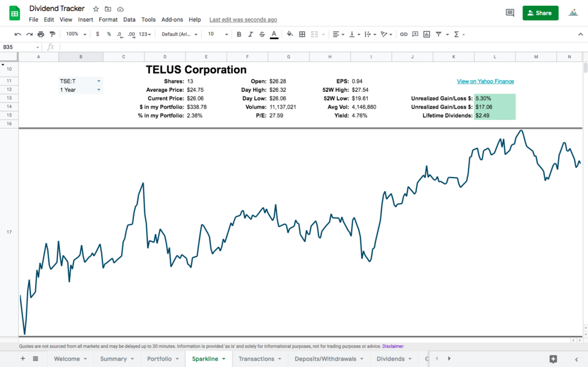Increase decimal places icon

[x=131, y=34]
